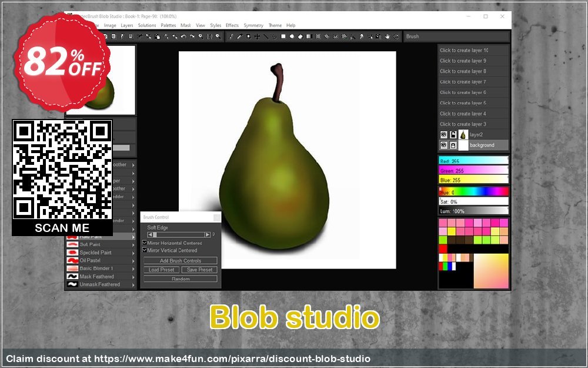This screenshot has width=588, height=368.
Task: Pick the large red swatch in palette
Action: coord(443,248)
